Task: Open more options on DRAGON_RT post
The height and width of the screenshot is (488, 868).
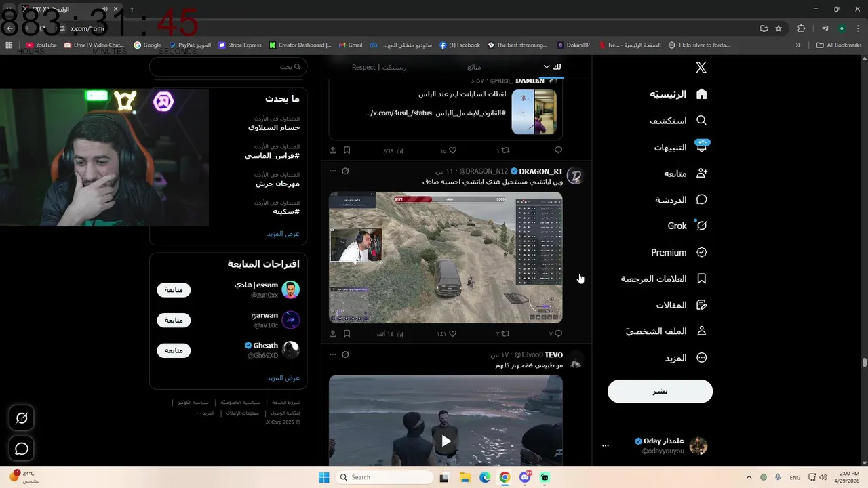Action: coord(333,171)
